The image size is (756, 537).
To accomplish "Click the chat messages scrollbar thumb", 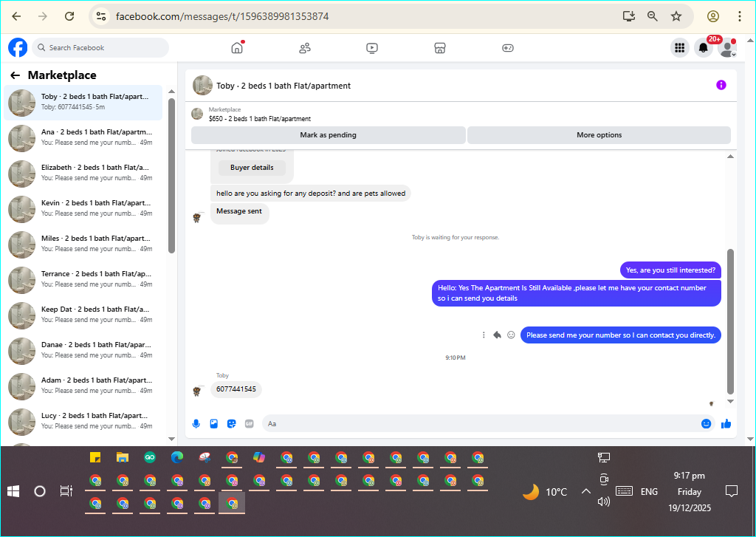I will point(730,322).
